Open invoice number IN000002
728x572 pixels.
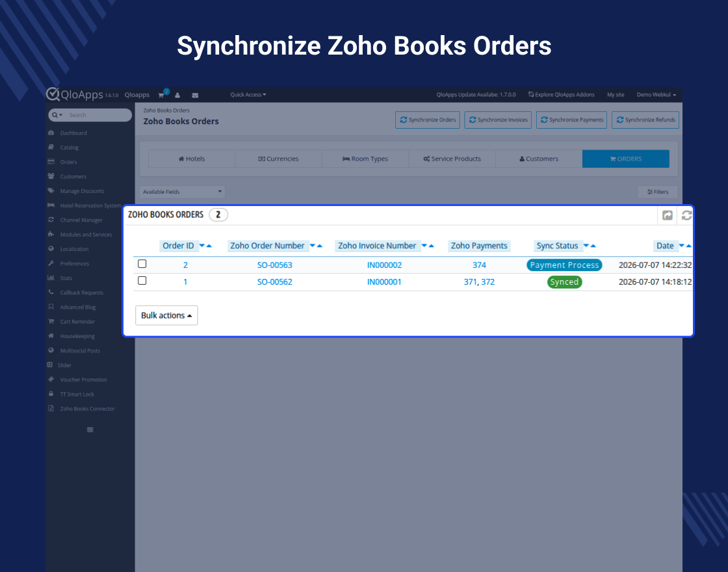click(x=384, y=265)
